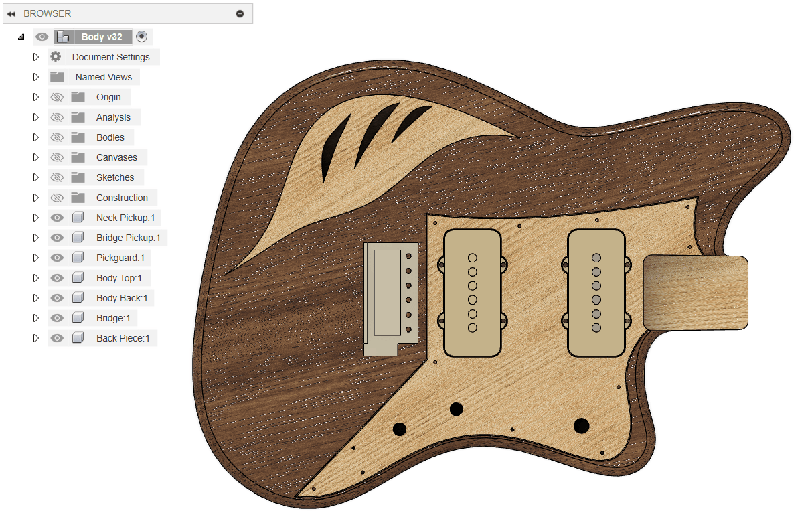Viewport: 812px width, 531px height.
Task: Click the Document Settings gear icon
Action: coord(56,57)
